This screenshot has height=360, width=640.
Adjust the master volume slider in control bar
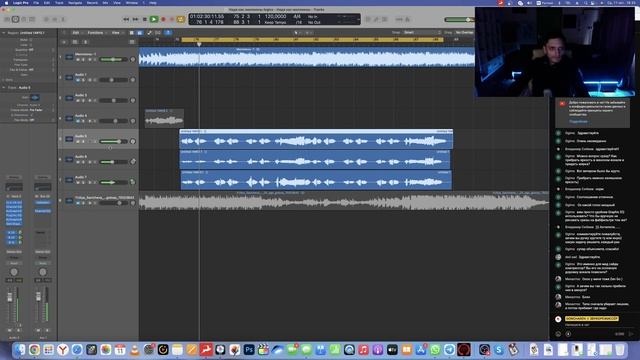(x=459, y=20)
